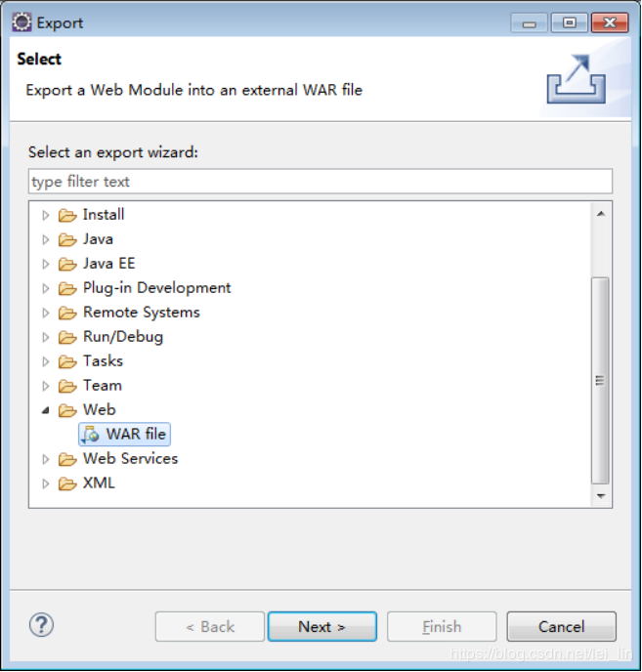Click the type filter text field
Image resolution: width=642 pixels, height=672 pixels.
pyautogui.click(x=321, y=182)
